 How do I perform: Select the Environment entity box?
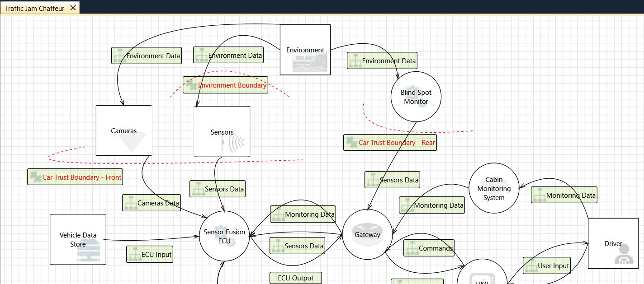[305, 50]
